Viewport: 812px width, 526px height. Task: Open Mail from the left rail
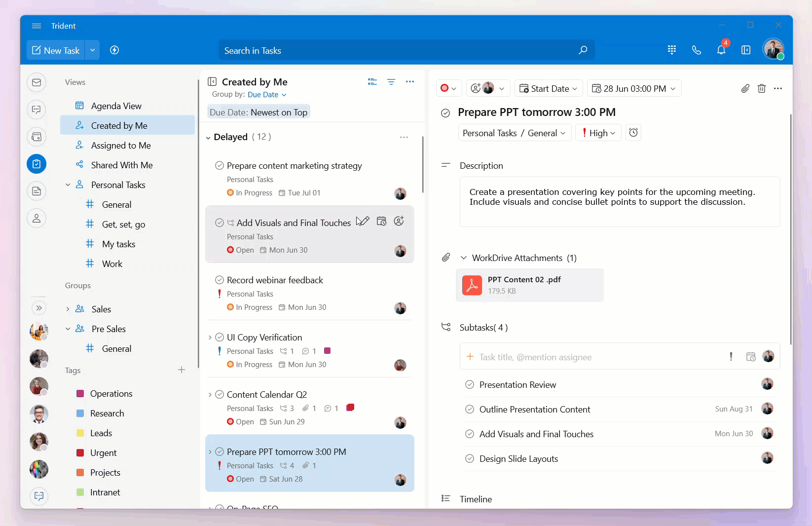tap(37, 82)
